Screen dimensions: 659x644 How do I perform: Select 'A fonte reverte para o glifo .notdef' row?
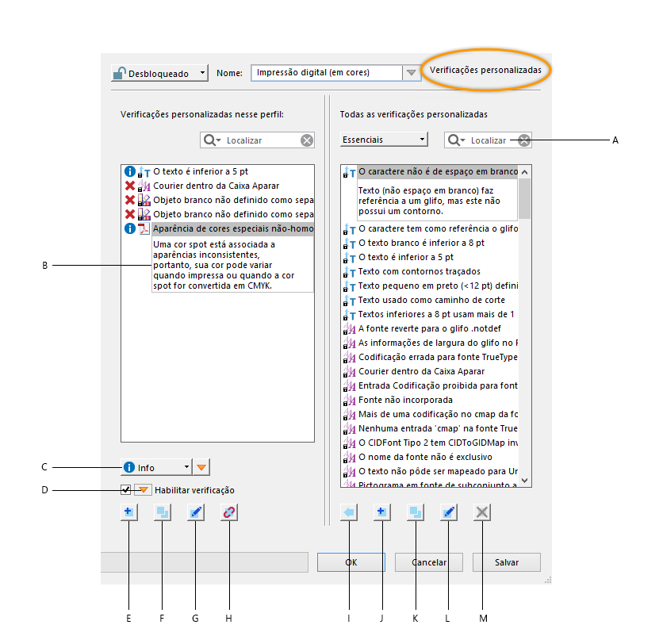[x=430, y=328]
